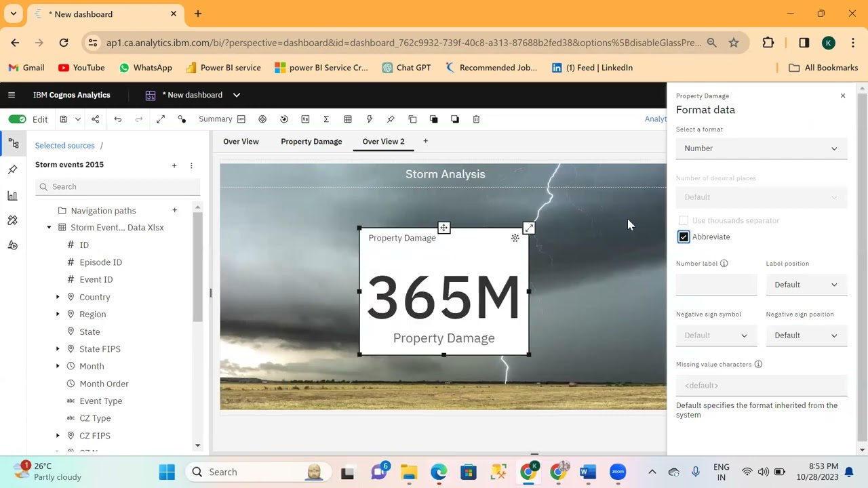
Task: Open the Select a format dropdown
Action: tap(762, 148)
